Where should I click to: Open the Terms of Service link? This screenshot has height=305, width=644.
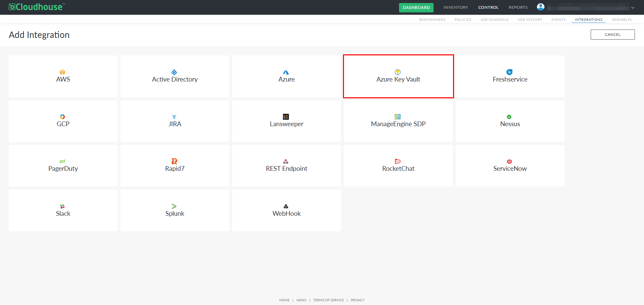tap(329, 300)
